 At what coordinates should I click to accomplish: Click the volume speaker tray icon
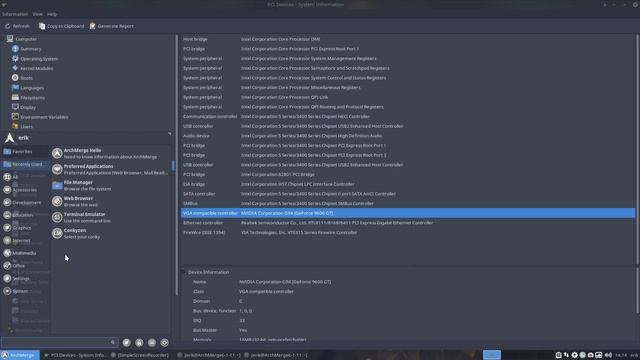click(608, 355)
